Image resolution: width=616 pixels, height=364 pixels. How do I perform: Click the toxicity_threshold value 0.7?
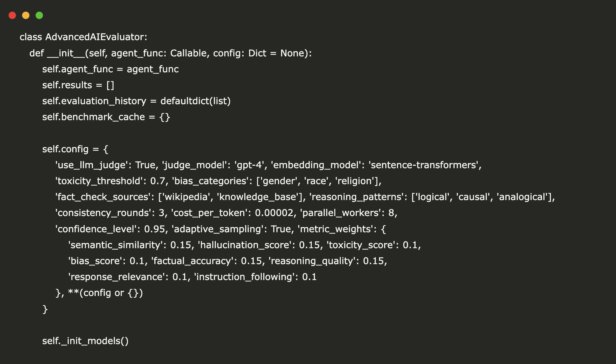click(158, 181)
